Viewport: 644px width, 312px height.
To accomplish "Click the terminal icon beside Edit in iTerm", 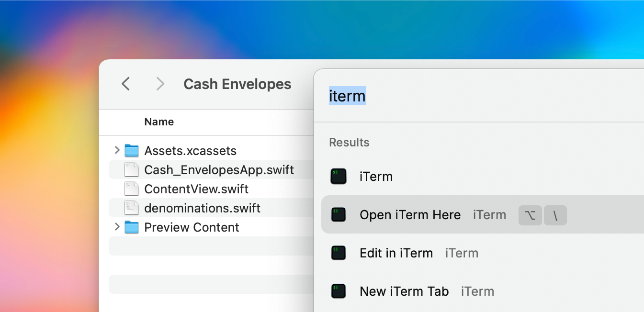I will [x=339, y=253].
